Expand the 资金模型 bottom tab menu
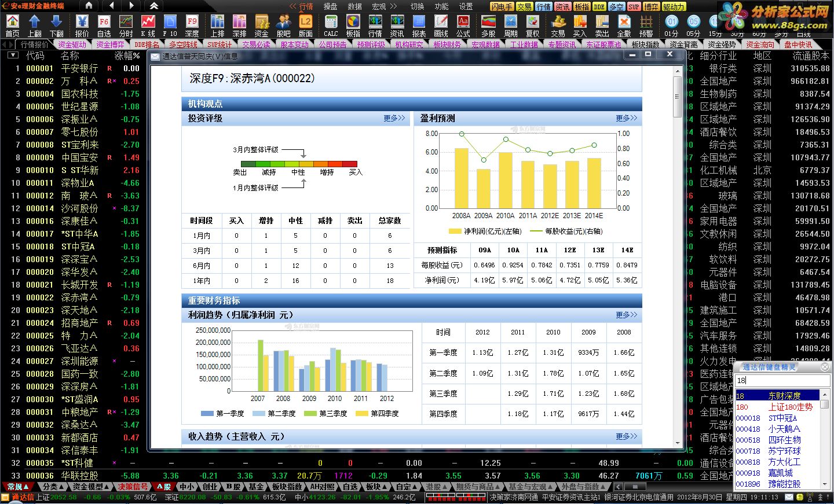 tap(91, 487)
